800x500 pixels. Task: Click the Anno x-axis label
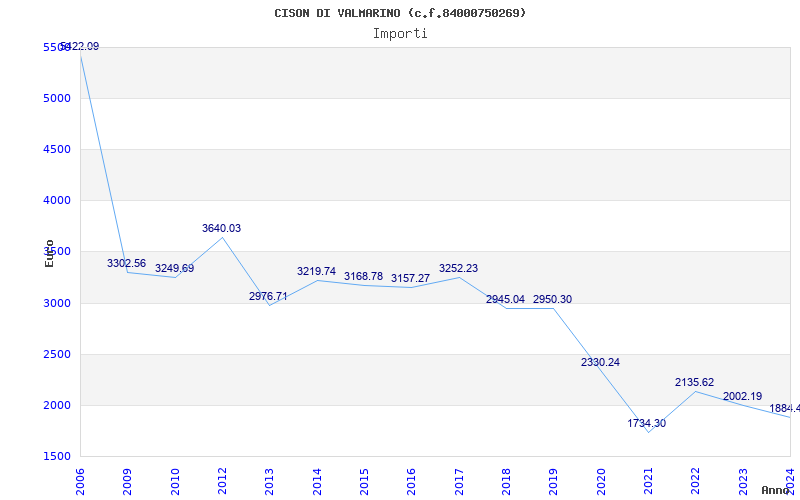click(x=776, y=490)
